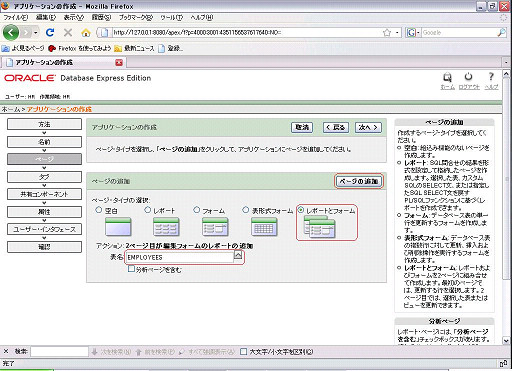Select the レポートとフォーム radio button

pyautogui.click(x=301, y=210)
